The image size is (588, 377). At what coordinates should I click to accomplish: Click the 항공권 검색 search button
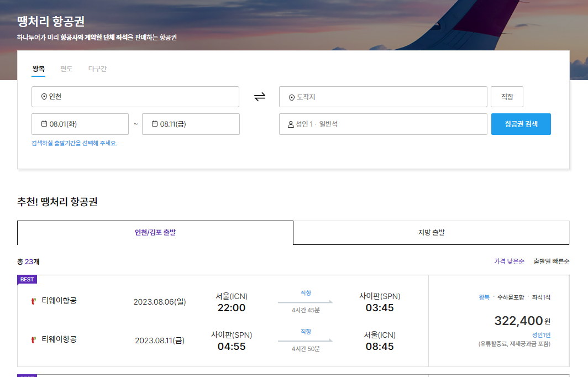pyautogui.click(x=521, y=124)
